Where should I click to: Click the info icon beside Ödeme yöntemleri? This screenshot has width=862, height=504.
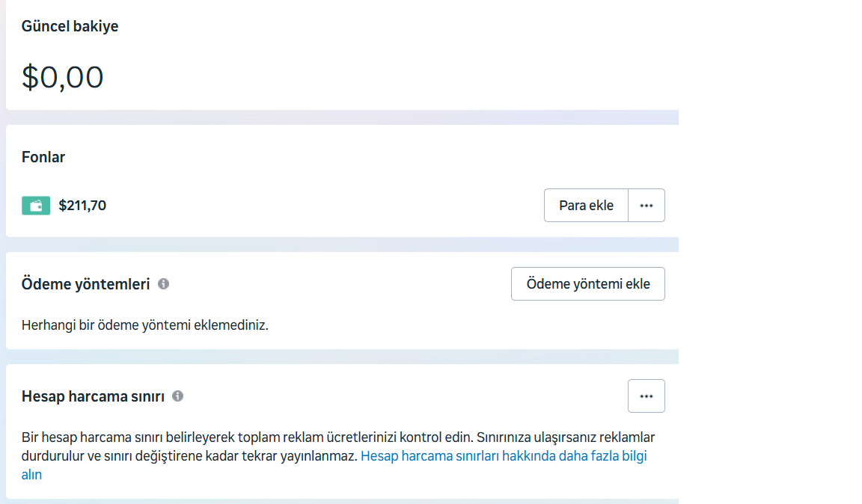(164, 284)
